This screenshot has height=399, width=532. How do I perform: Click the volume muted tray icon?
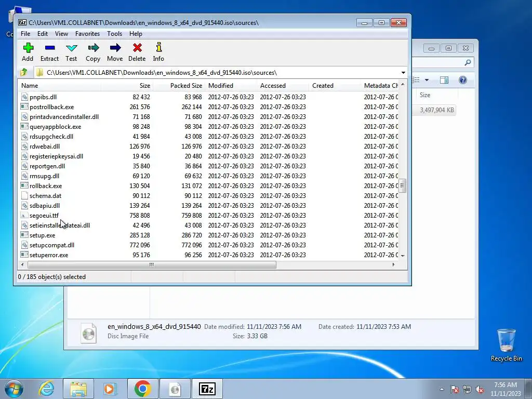(x=480, y=389)
